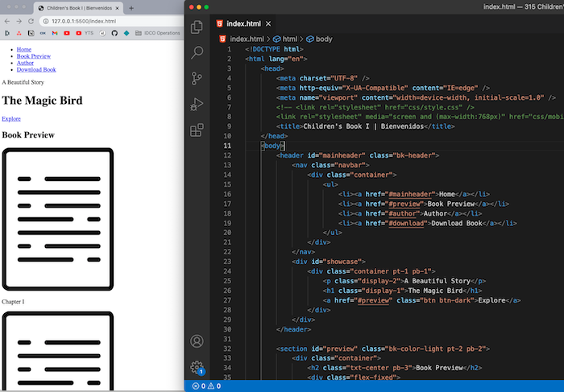Click index.html in the breadcrumb
The height and width of the screenshot is (392, 564).
(247, 39)
